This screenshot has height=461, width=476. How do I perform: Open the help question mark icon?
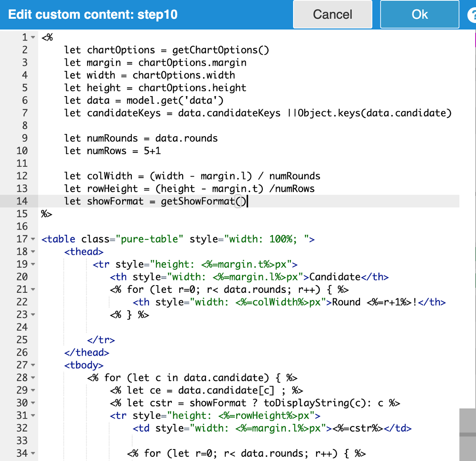pyautogui.click(x=471, y=15)
